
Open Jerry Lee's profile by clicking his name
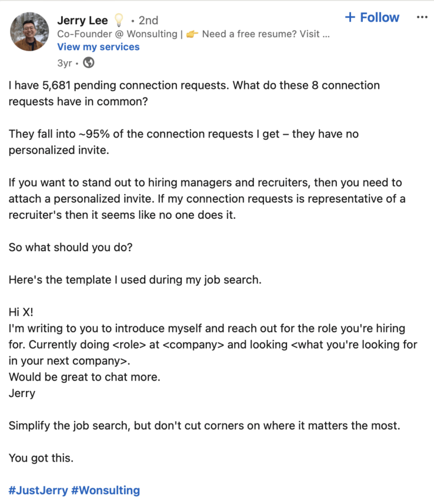pos(83,19)
